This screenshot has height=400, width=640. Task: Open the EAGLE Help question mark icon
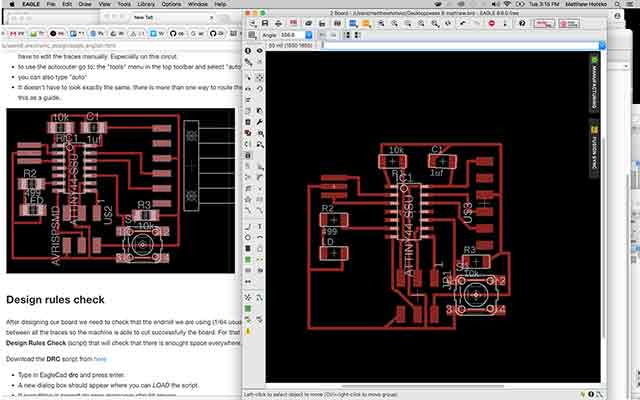(x=522, y=24)
